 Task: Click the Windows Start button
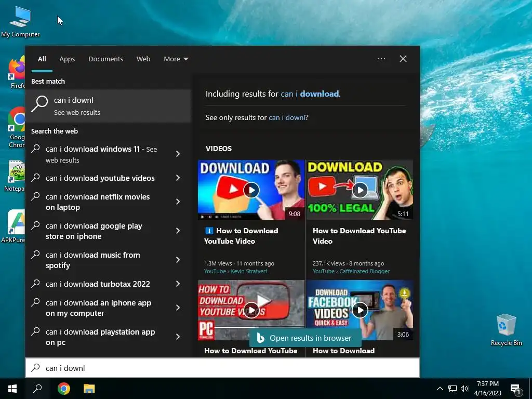click(12, 389)
